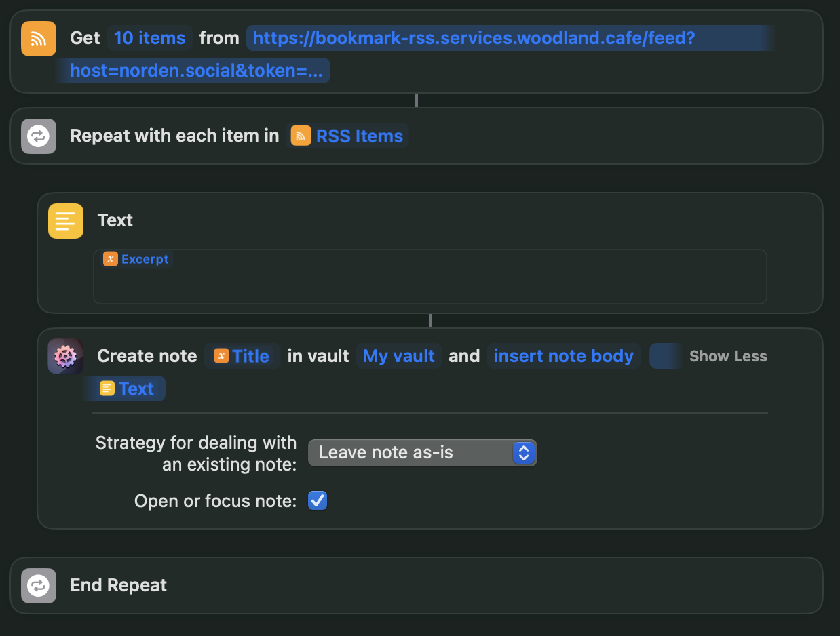This screenshot has width=840, height=636.
Task: Change the insert note body option
Action: point(563,357)
